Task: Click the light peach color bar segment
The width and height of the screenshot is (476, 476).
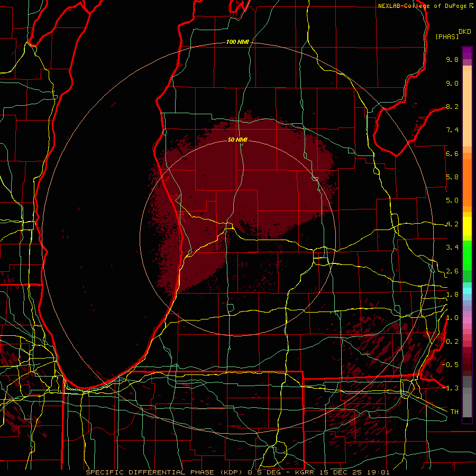Action: pyautogui.click(x=467, y=108)
